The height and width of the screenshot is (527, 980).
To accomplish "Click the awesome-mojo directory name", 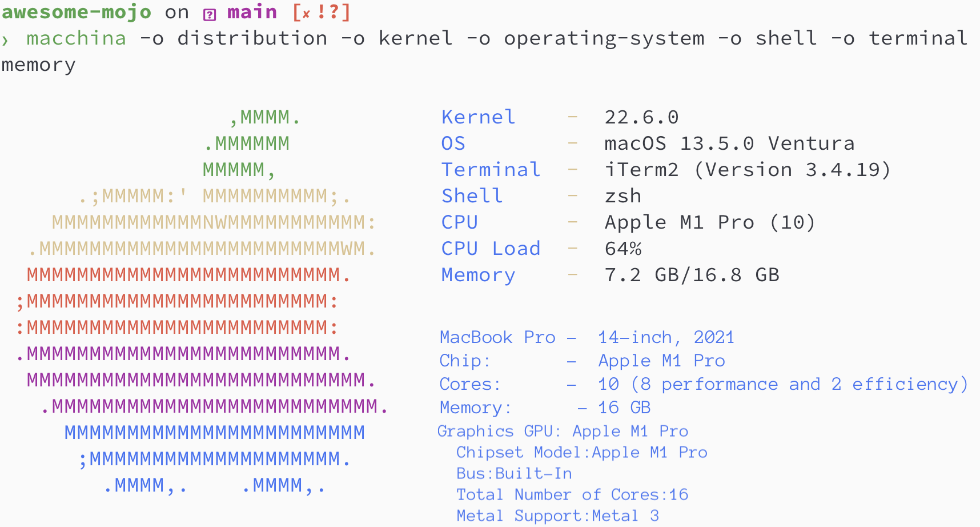I will 77,12.
